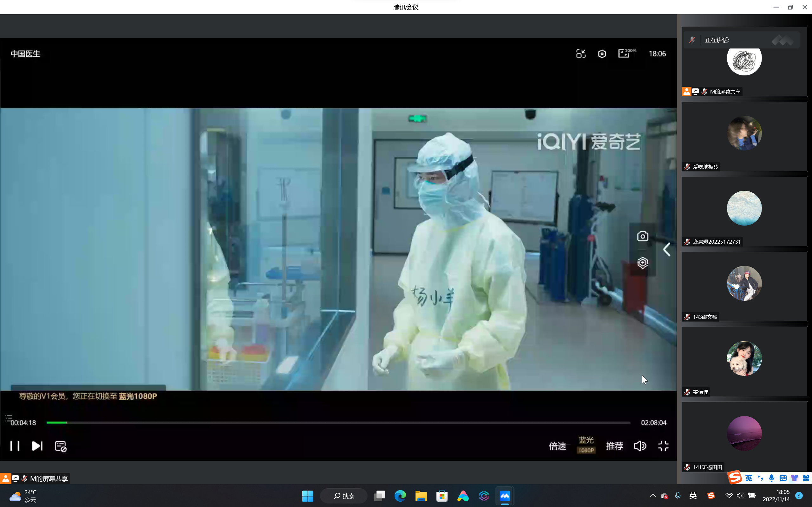The height and width of the screenshot is (507, 812).
Task: Open the mini-window picture-in-picture icon
Action: click(x=581, y=54)
